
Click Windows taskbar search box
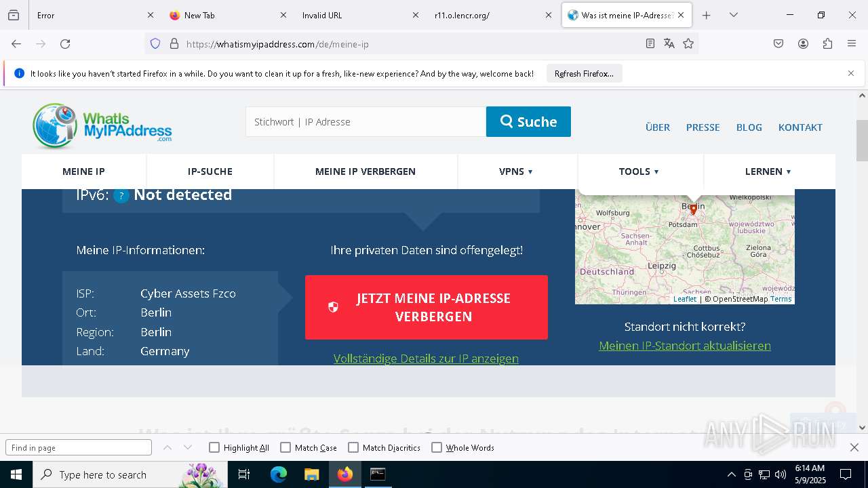click(129, 474)
